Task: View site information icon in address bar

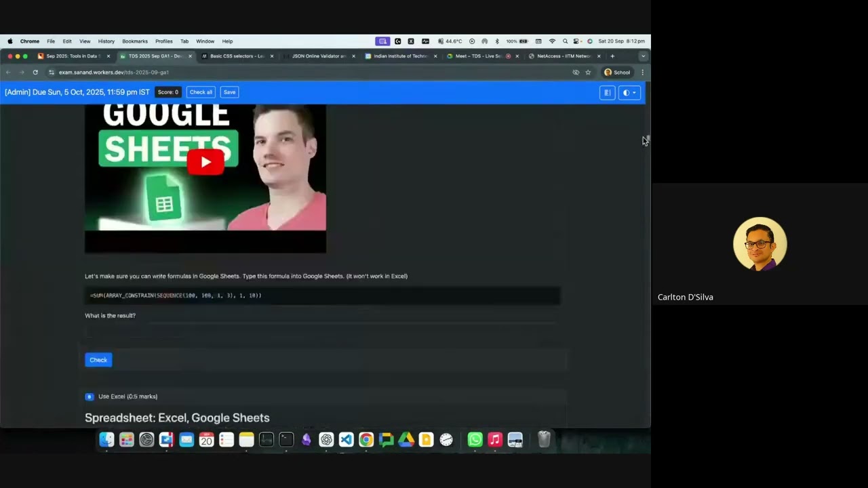Action: point(52,73)
